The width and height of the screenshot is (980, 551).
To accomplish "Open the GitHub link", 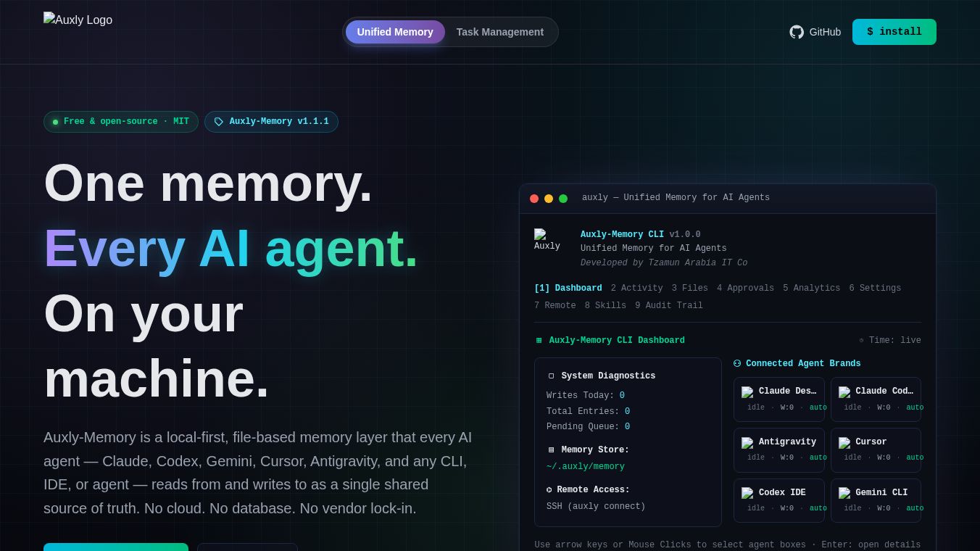I will click(x=815, y=32).
